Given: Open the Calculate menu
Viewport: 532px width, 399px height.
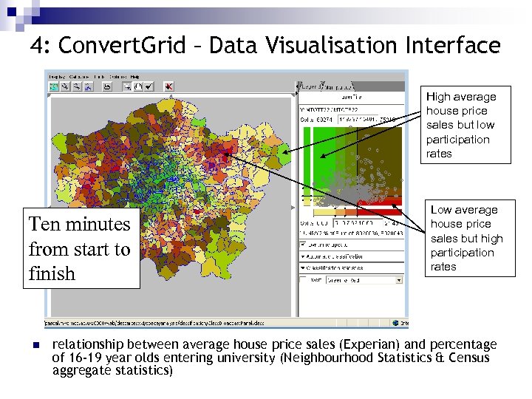Looking at the screenshot, I should (x=79, y=77).
